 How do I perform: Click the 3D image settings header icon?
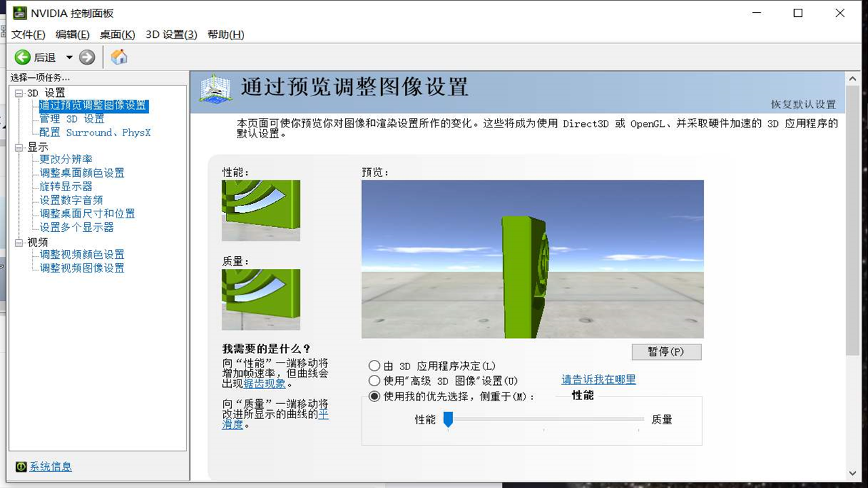coord(216,89)
